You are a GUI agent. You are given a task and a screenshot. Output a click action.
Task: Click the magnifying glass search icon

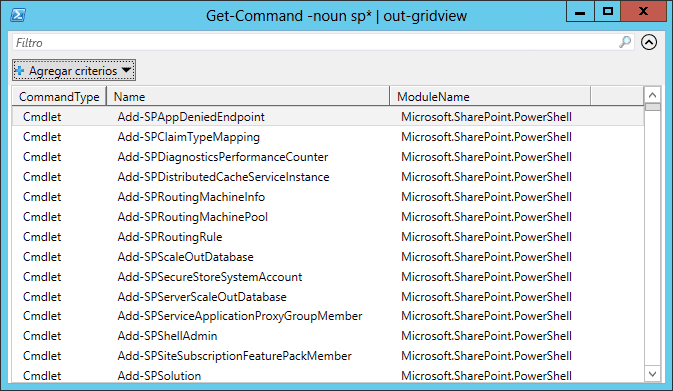pyautogui.click(x=625, y=42)
